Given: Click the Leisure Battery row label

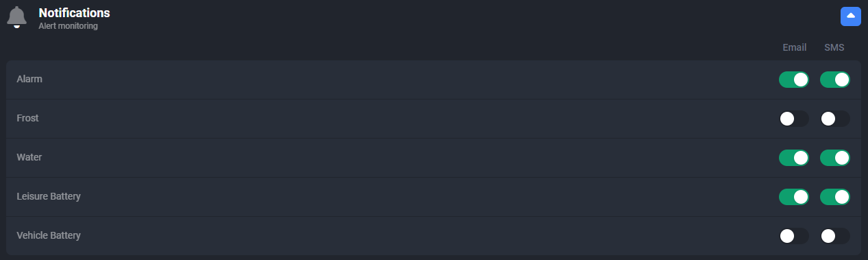Looking at the screenshot, I should click(49, 196).
